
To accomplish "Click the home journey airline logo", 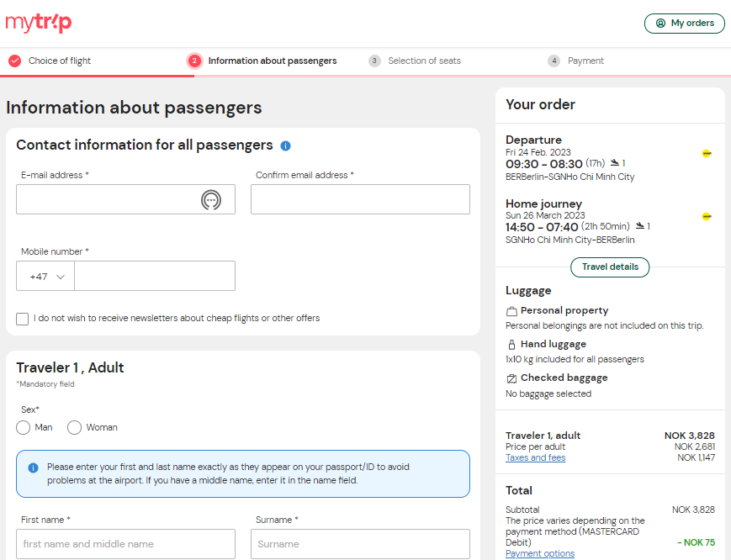I will (707, 216).
